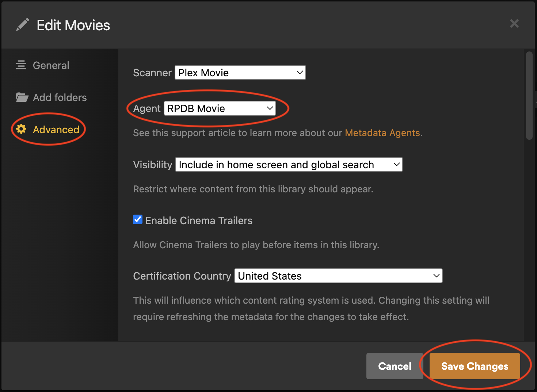Click the Enable Cinema Trailers label text
Viewport: 537px width, 392px height.
[199, 220]
